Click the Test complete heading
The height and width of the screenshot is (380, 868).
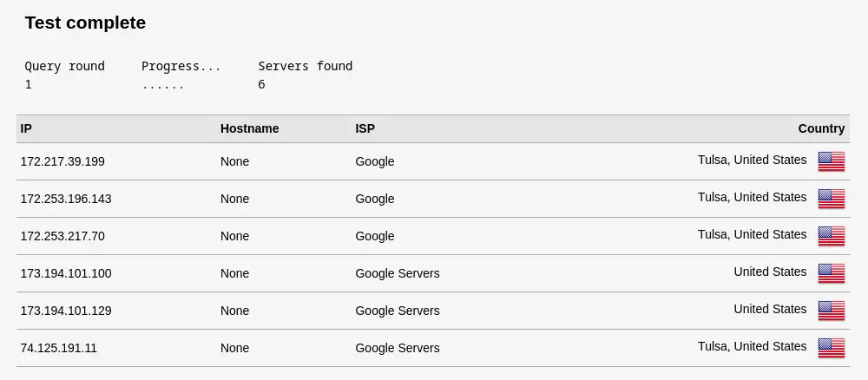(85, 23)
